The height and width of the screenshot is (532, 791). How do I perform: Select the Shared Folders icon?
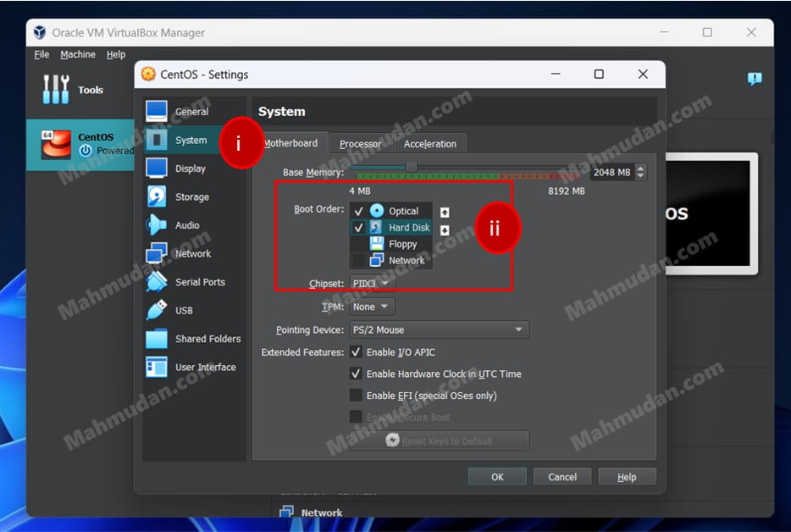click(157, 339)
